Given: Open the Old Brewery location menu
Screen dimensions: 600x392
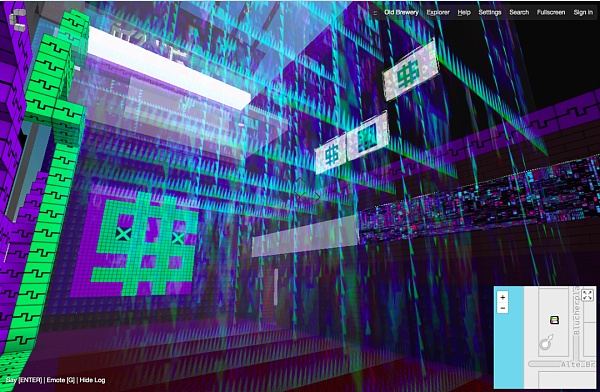Looking at the screenshot, I should click(x=401, y=12).
